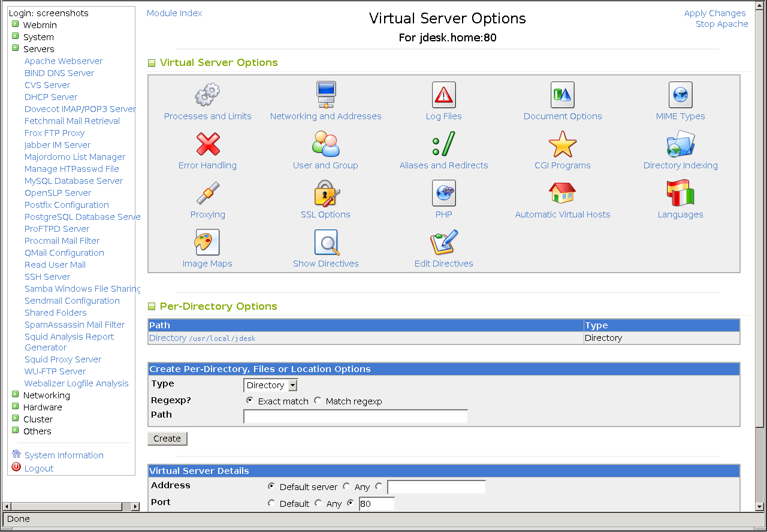
Task: Select the Match regexp radio button
Action: (318, 400)
